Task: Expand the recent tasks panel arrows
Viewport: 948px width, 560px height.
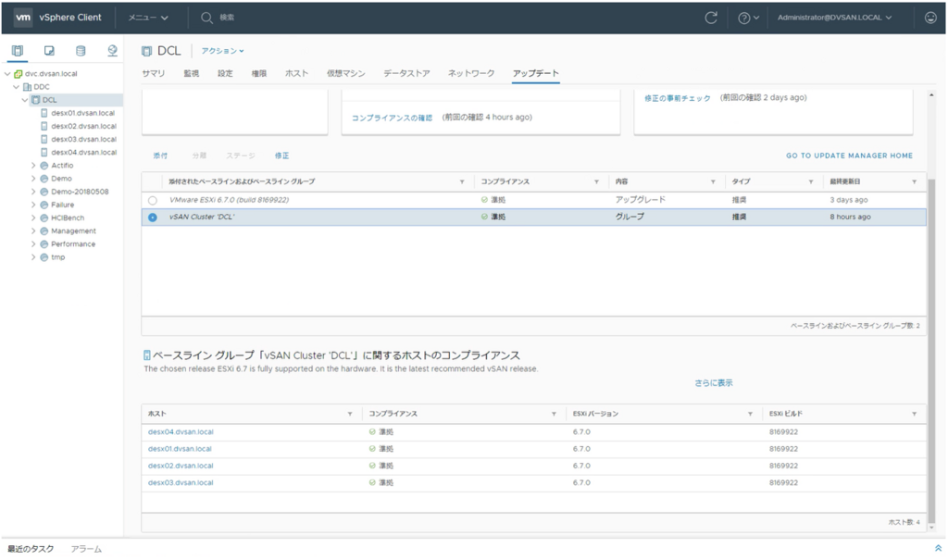Action: coord(938,548)
